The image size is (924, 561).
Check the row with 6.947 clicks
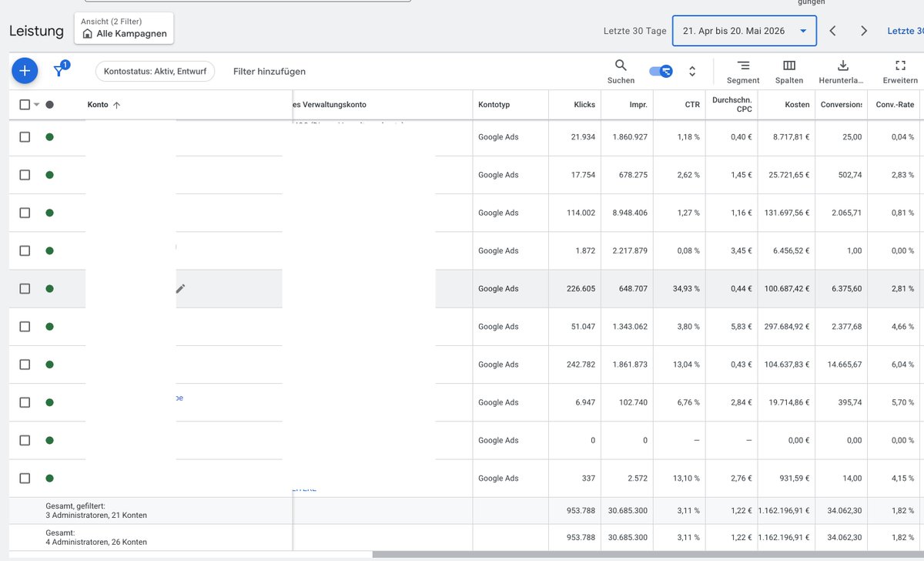click(x=25, y=402)
